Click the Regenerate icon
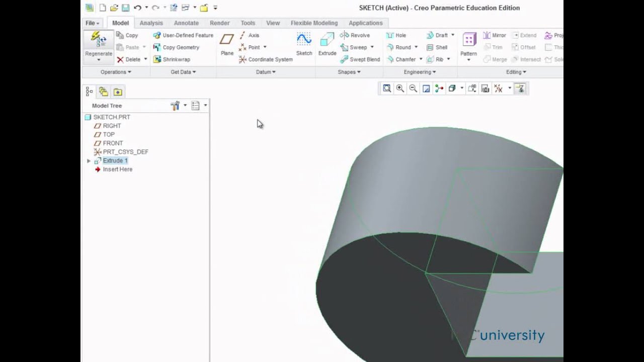The width and height of the screenshot is (644, 362). coord(98,40)
